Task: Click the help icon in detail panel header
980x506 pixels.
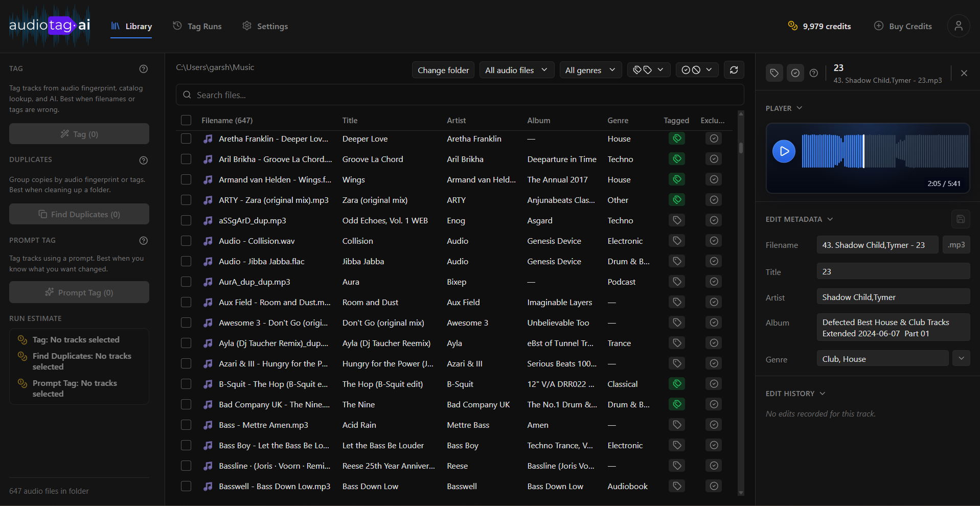Action: 814,73
